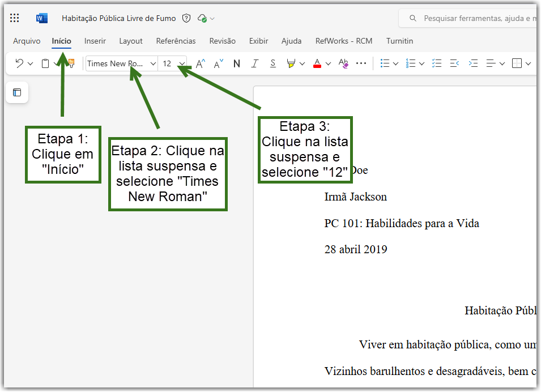Screen dimensions: 541x392
Task: Toggle bold formatting (N)
Action: click(237, 63)
